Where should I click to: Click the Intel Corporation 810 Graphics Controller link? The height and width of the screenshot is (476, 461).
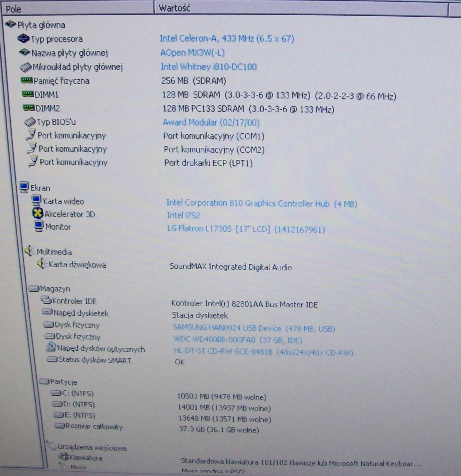[x=262, y=203]
